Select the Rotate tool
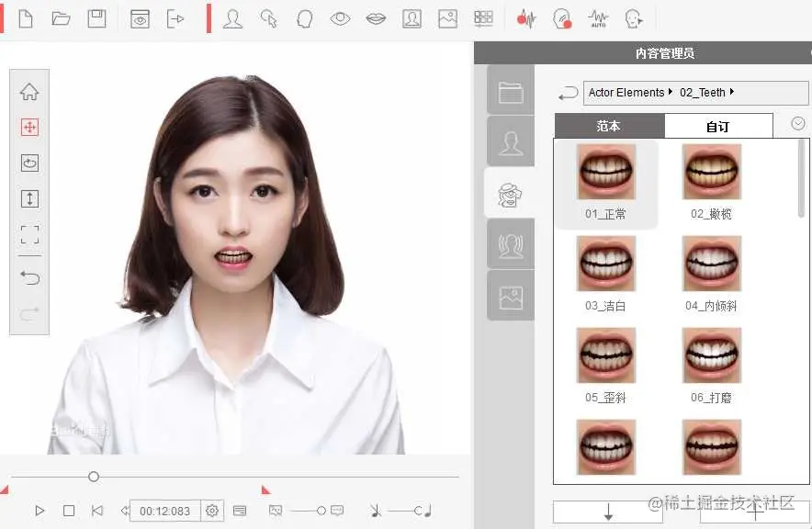 pos(29,163)
